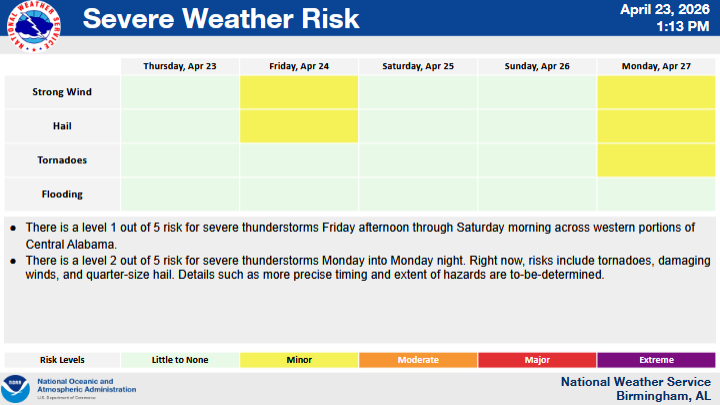Select the Tornadoes row label
This screenshot has height=405, width=720.
pyautogui.click(x=62, y=160)
